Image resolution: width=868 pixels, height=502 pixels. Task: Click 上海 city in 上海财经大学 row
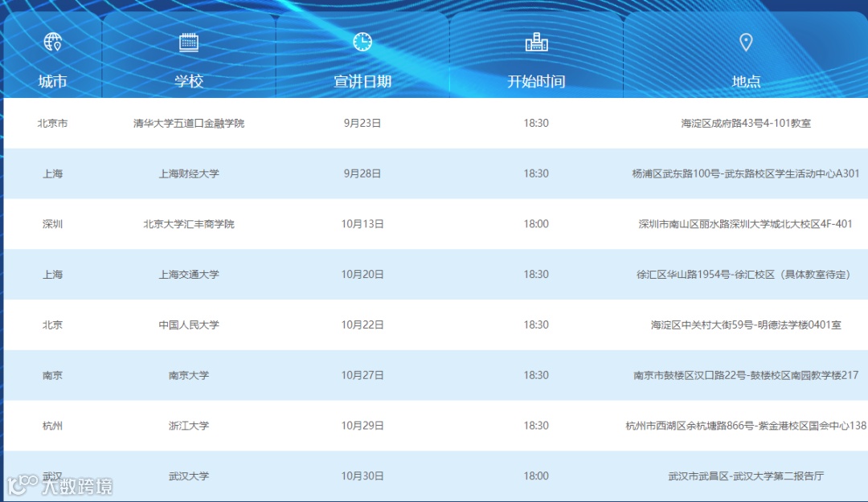[x=52, y=173]
